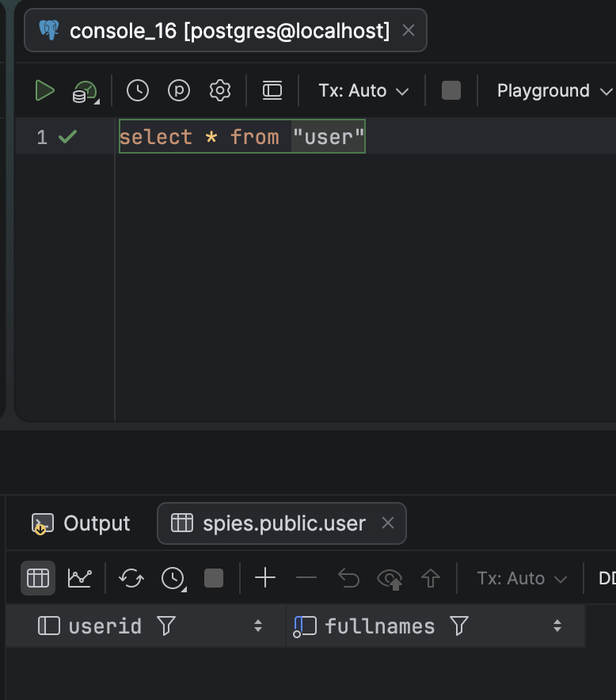The height and width of the screenshot is (700, 616).
Task: Revert changes with the undo arrow icon
Action: [348, 578]
